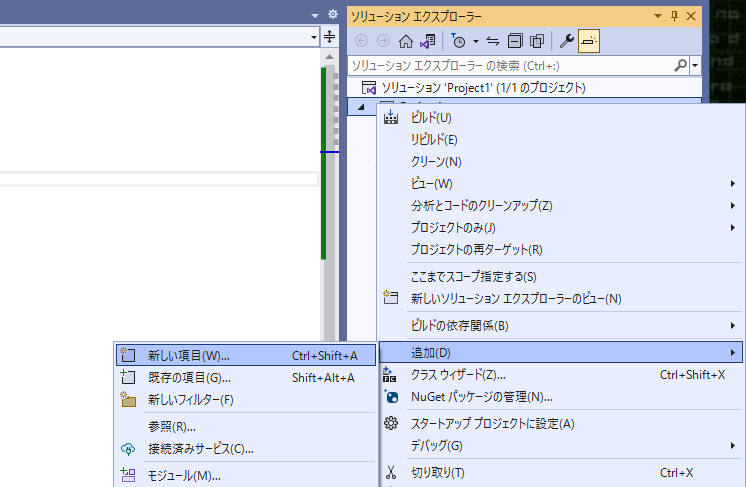The height and width of the screenshot is (487, 746).
Task: Click the sync with active document icon
Action: 493,41
